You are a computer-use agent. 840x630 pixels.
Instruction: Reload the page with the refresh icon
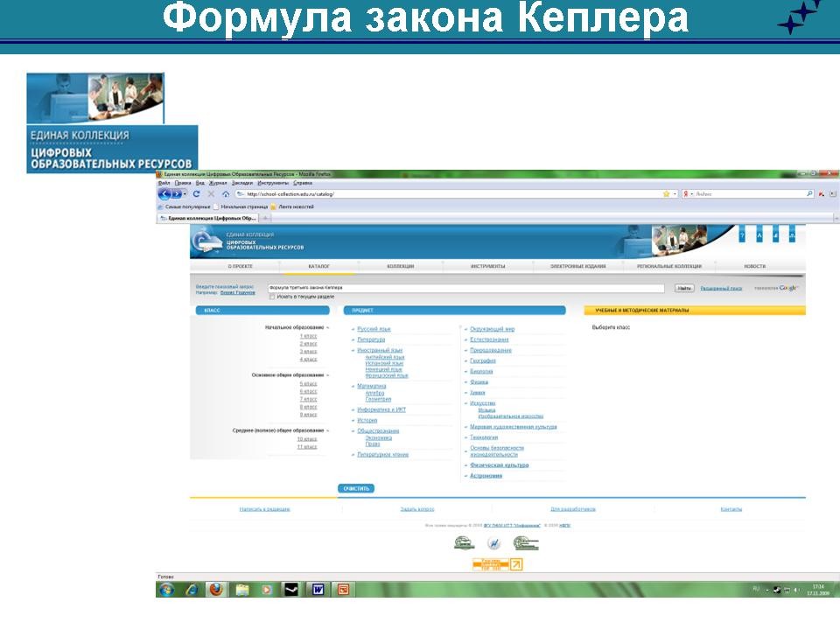[x=197, y=193]
